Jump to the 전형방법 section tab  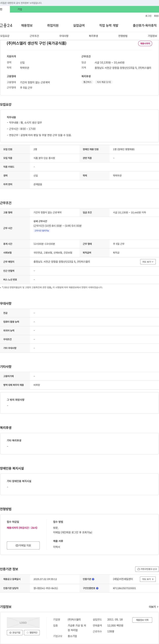[123, 36]
